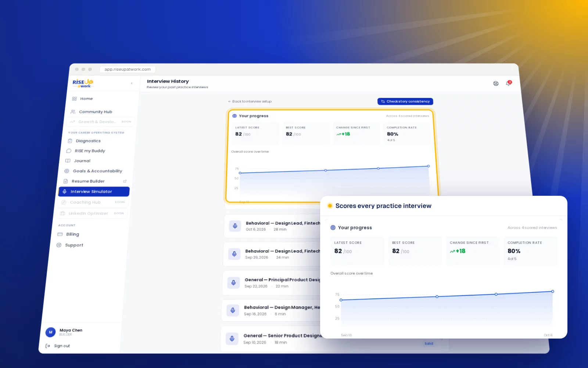This screenshot has width=588, height=368.
Task: Click the Diagnostics clipboard icon
Action: (70, 141)
